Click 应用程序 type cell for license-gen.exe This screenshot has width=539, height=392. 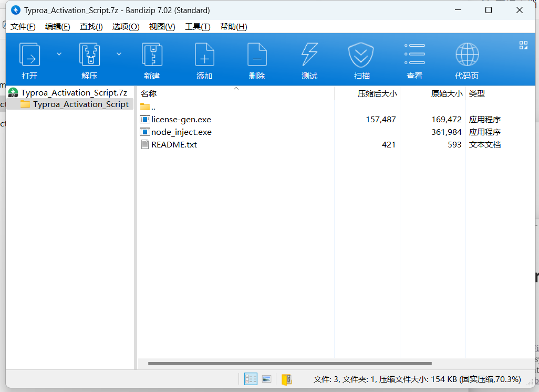pyautogui.click(x=485, y=120)
